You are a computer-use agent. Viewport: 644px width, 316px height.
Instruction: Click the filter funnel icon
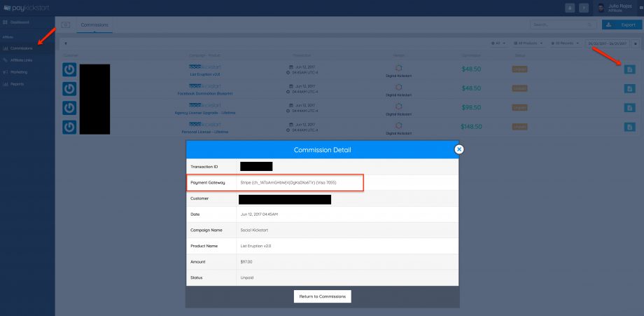(x=66, y=43)
